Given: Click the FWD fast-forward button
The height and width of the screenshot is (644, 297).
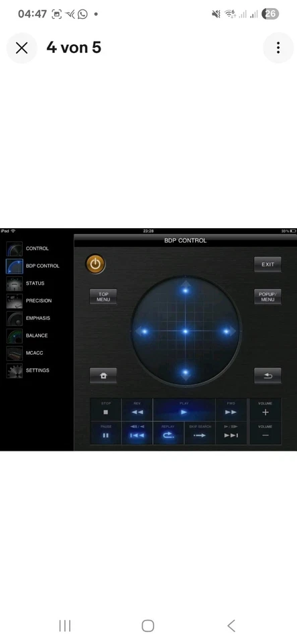Looking at the screenshot, I should click(231, 409).
